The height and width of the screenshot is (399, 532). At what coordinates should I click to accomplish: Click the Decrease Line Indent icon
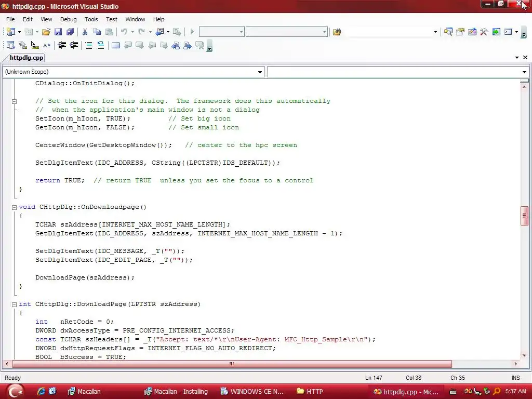[62, 45]
